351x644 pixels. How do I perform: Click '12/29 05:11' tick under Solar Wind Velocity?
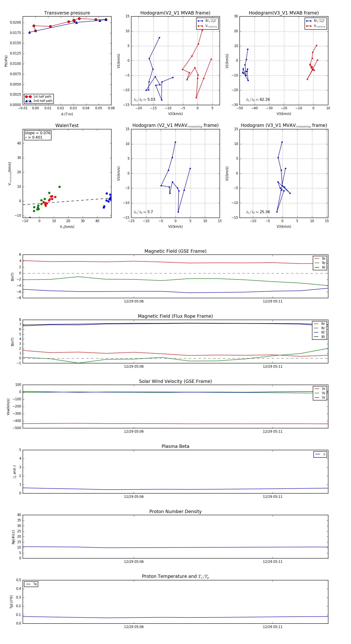point(273,431)
